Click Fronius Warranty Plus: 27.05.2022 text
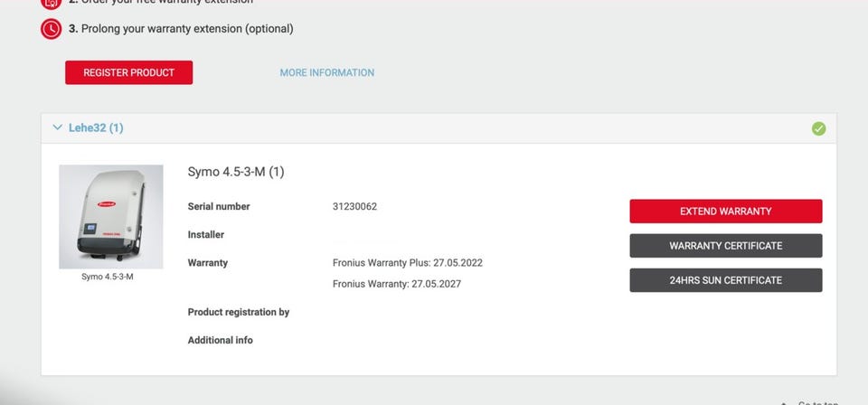The height and width of the screenshot is (405, 868). [408, 263]
